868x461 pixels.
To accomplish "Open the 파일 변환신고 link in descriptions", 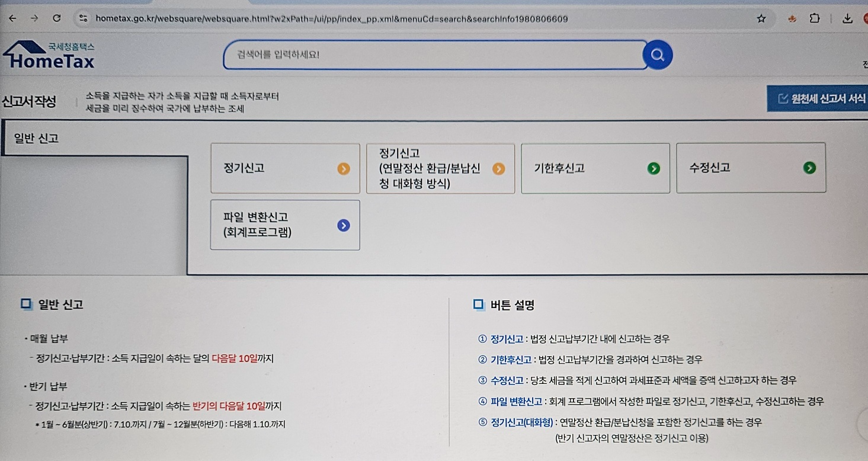I will [515, 401].
